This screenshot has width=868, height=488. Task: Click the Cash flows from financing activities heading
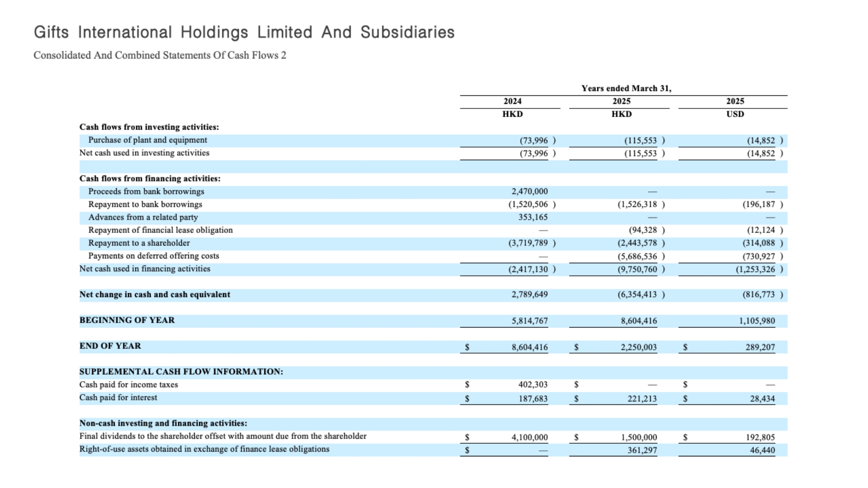pos(150,179)
